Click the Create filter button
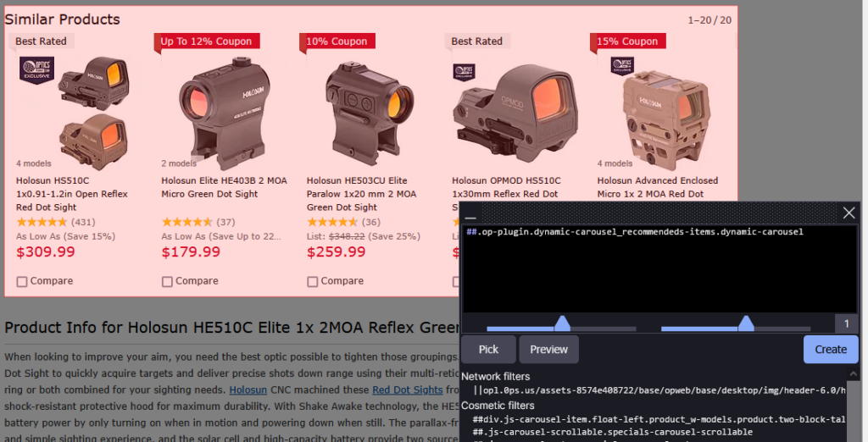Viewport: 868px width, 442px height. coord(831,349)
